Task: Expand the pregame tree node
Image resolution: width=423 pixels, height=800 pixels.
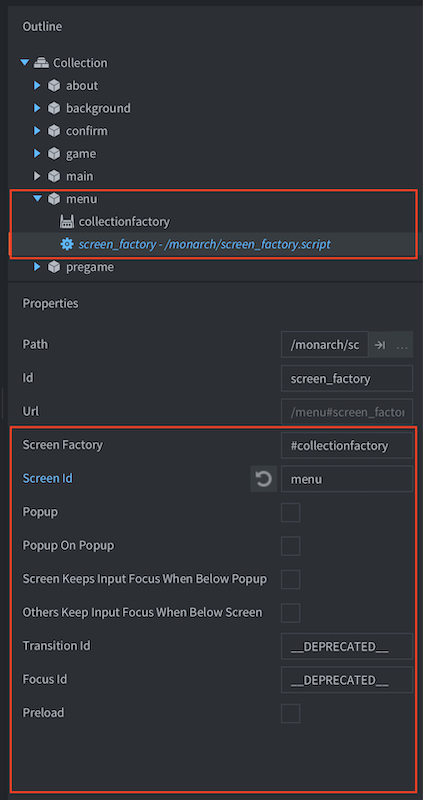Action: click(x=37, y=267)
